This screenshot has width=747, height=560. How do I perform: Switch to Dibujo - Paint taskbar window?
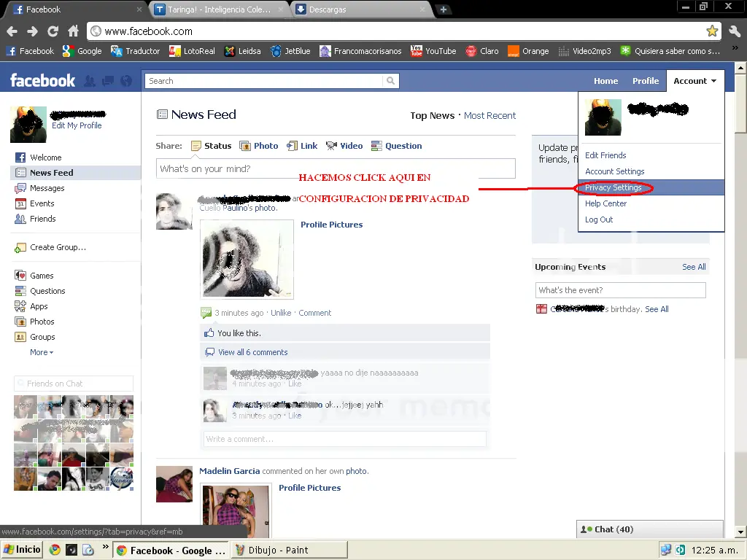[290, 550]
